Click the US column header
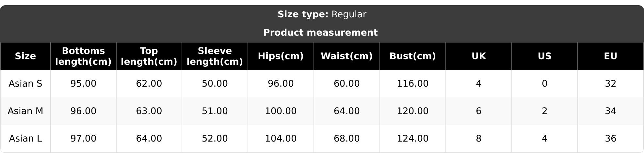The width and height of the screenshot is (644, 153). pos(544,56)
